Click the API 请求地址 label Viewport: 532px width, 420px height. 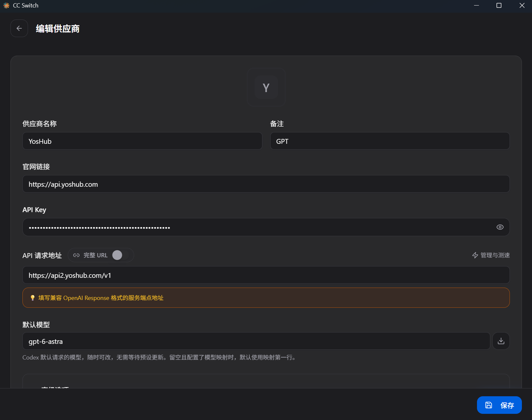click(x=42, y=255)
